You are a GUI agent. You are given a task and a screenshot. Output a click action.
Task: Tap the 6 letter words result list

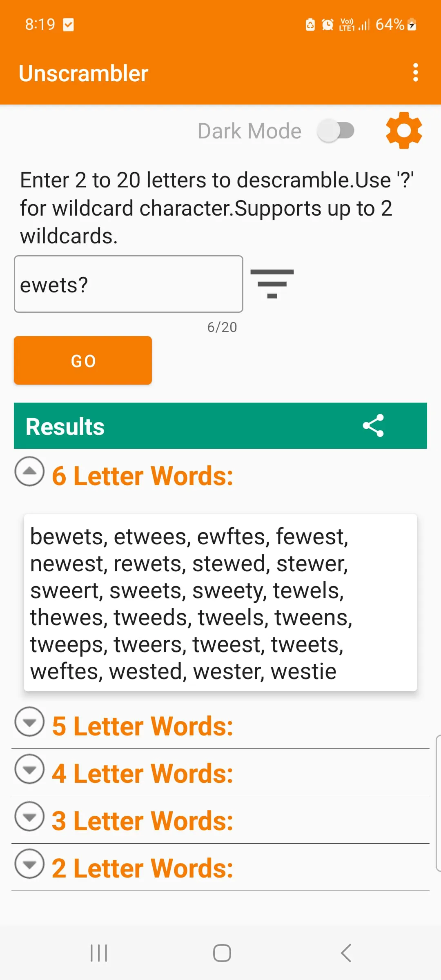(220, 603)
